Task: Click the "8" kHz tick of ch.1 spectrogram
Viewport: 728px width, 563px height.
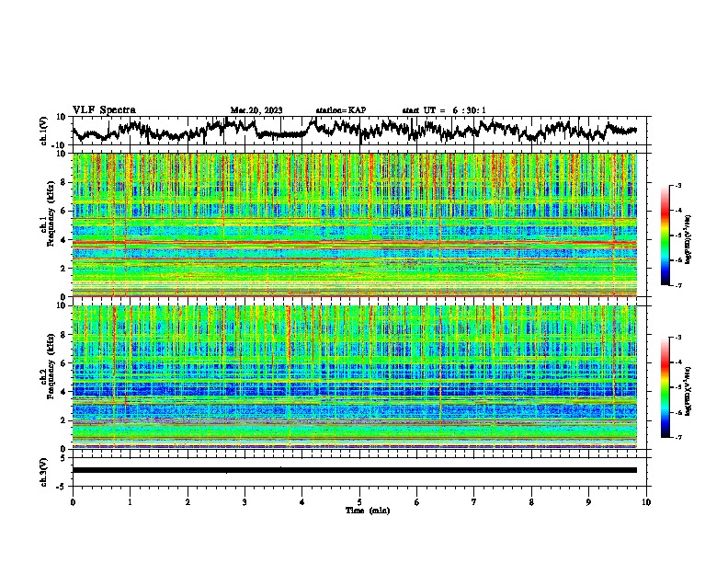Action: tap(64, 182)
